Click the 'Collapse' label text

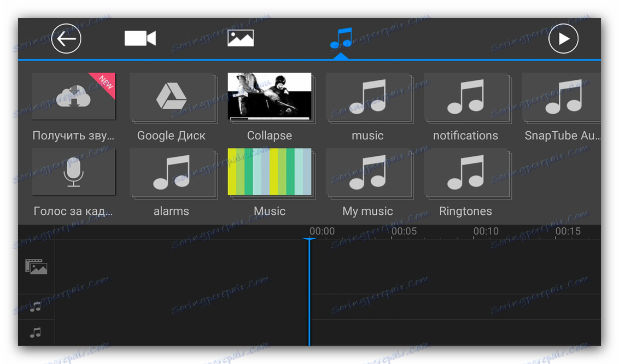click(x=270, y=136)
